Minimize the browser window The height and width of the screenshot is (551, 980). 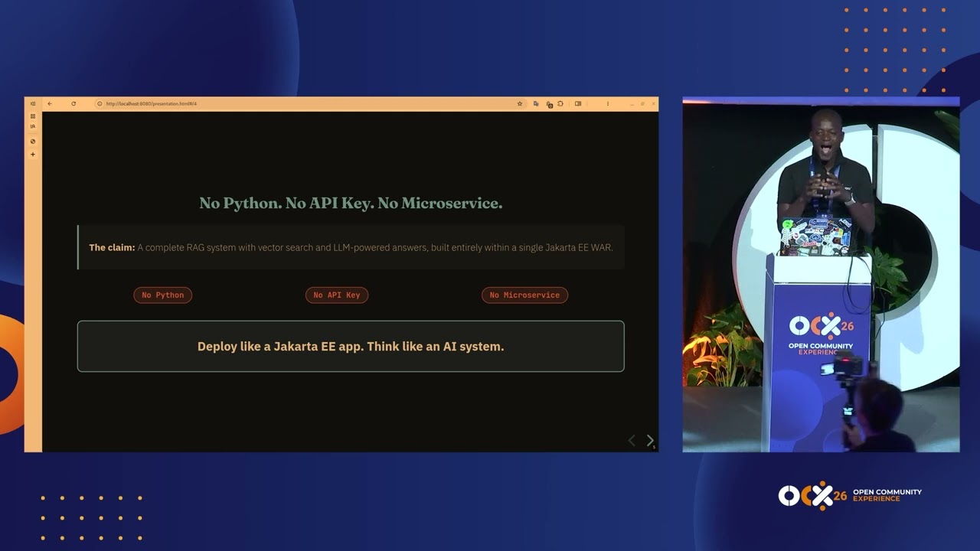[x=632, y=104]
